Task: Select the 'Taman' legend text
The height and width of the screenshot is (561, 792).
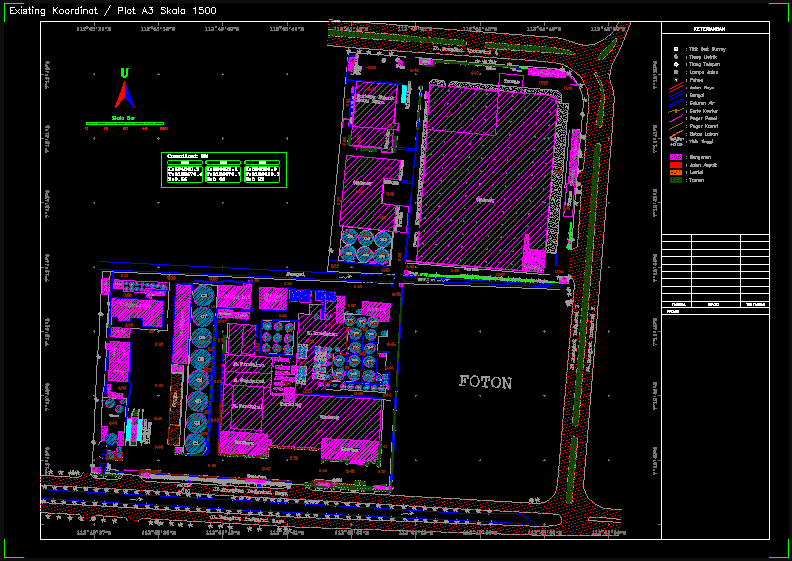Action: (697, 180)
